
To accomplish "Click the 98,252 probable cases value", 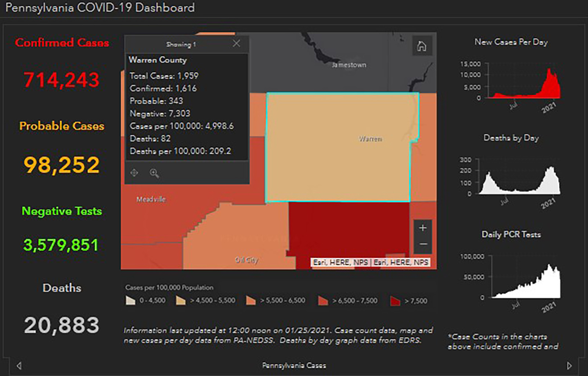I will pos(62,165).
